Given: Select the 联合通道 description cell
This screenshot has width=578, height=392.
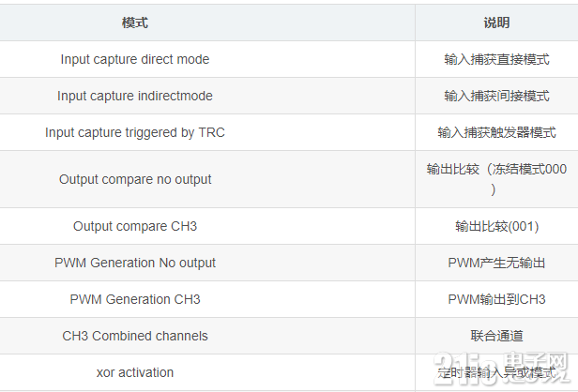Looking at the screenshot, I should (x=496, y=336).
